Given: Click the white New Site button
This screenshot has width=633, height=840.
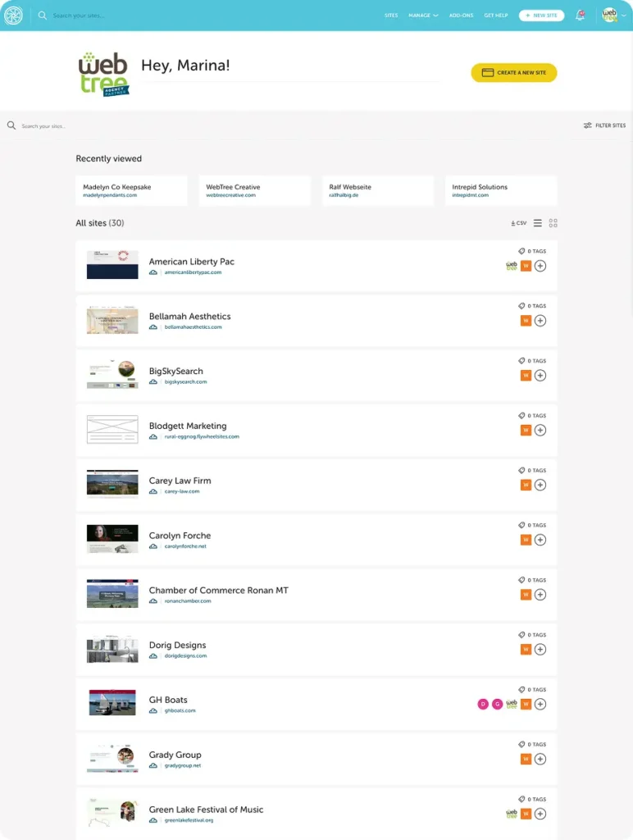Looking at the screenshot, I should [541, 16].
